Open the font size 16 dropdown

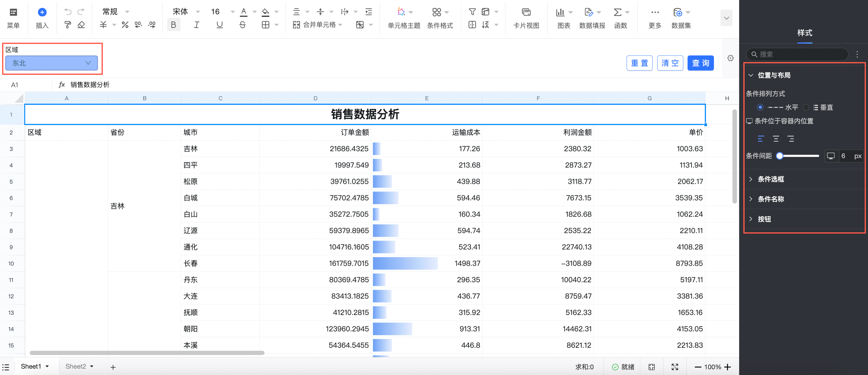[223, 12]
